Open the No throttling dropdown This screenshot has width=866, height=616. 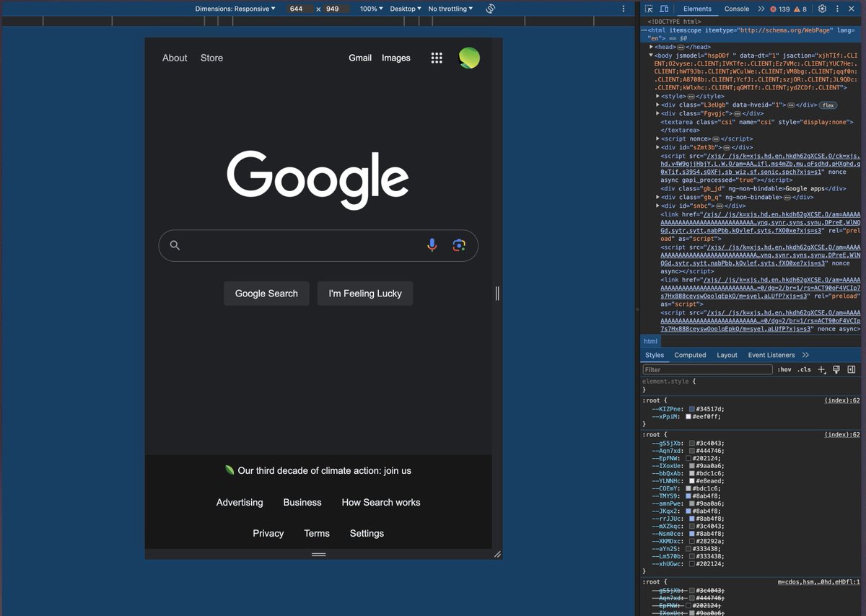(450, 9)
